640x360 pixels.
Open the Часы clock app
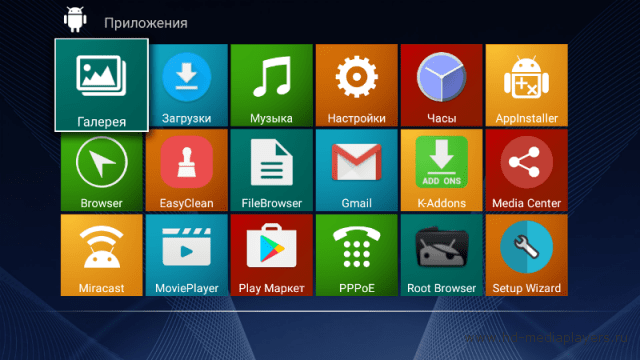pos(441,85)
